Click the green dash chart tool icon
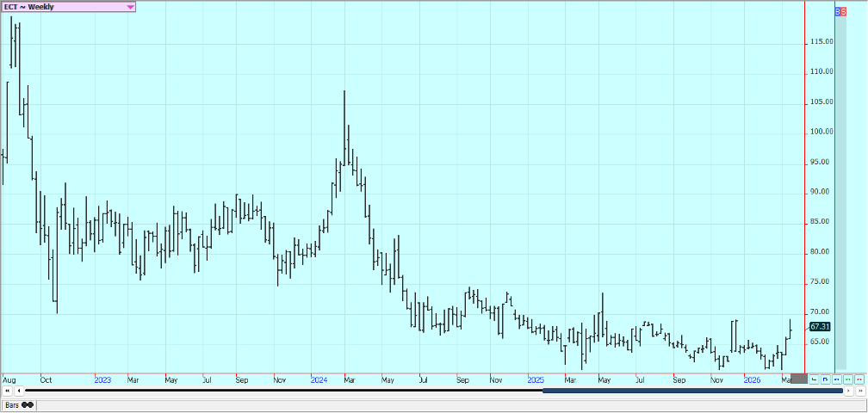This screenshot has height=413, width=868. pos(847,379)
